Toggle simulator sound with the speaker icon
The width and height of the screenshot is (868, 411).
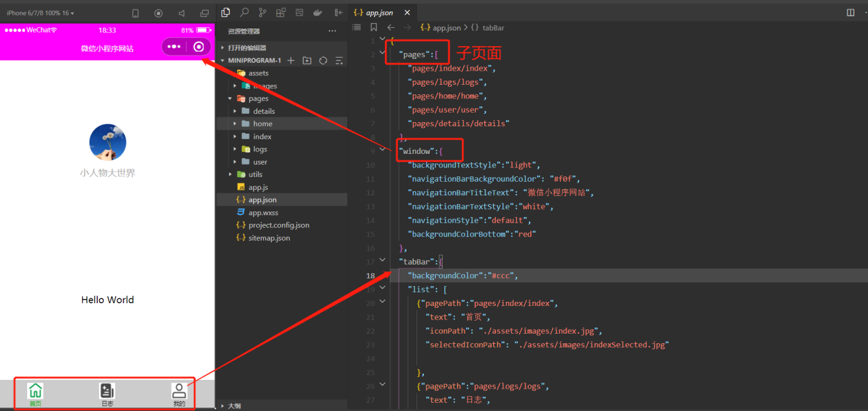(181, 13)
